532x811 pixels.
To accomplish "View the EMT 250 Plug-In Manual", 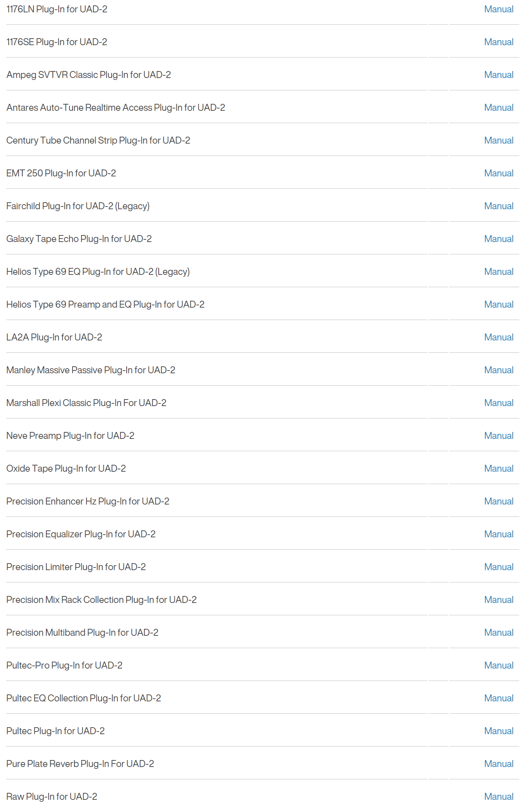I will click(499, 173).
